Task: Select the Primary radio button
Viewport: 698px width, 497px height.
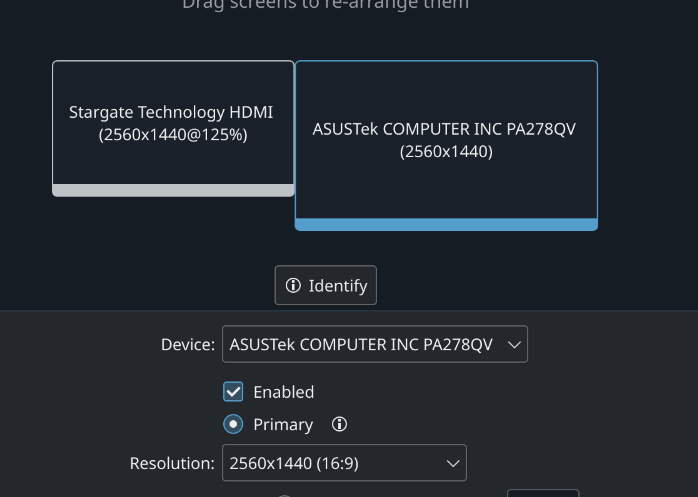Action: [x=233, y=424]
